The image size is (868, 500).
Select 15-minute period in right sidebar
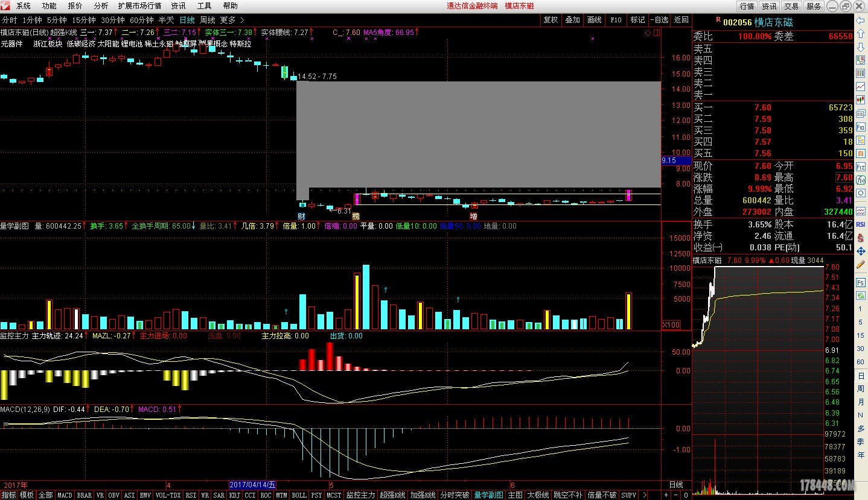point(861,336)
